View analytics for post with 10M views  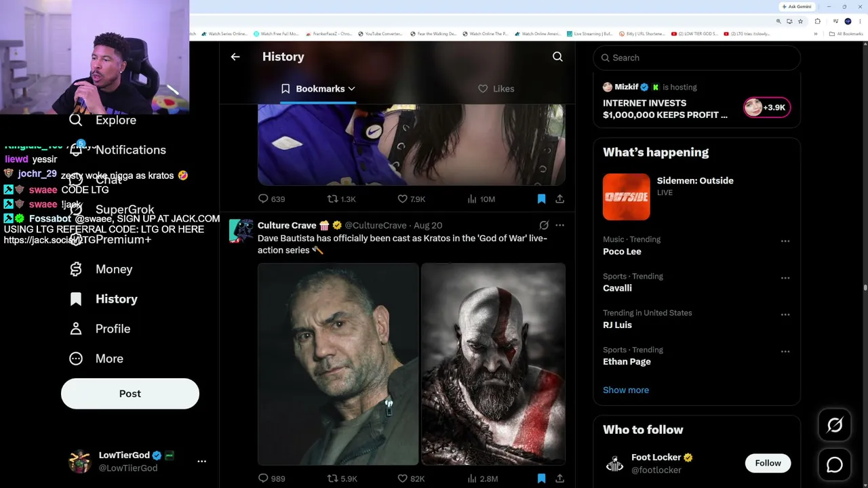click(x=481, y=199)
